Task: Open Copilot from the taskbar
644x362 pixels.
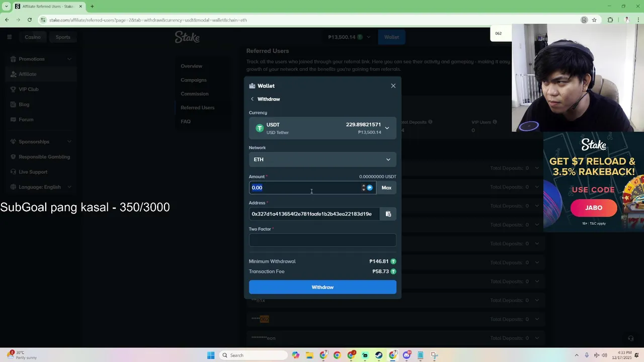Action: pyautogui.click(x=296, y=355)
